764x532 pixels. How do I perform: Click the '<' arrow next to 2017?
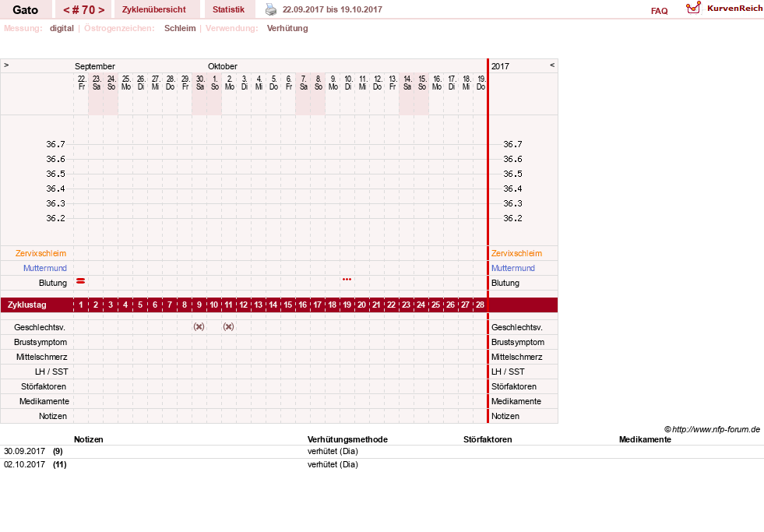click(x=552, y=65)
